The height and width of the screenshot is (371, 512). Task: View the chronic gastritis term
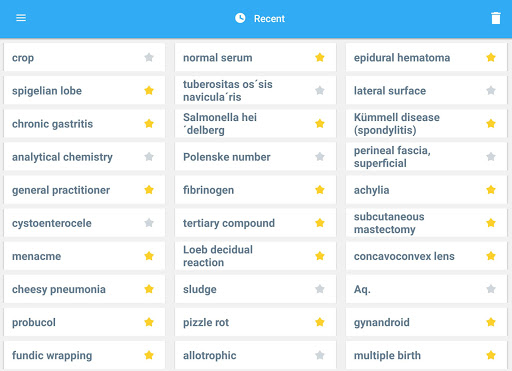tap(84, 124)
